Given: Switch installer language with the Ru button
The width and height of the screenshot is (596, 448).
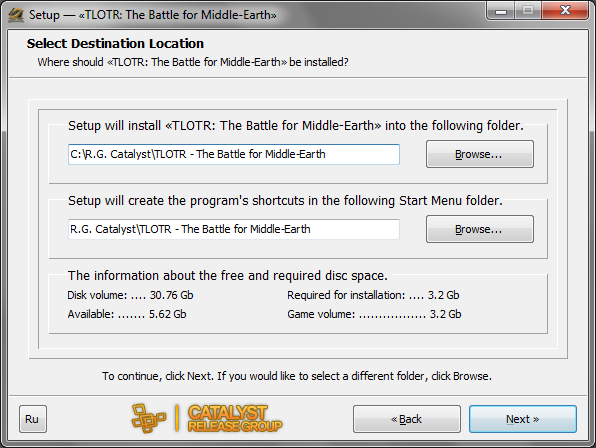Looking at the screenshot, I should [x=33, y=419].
